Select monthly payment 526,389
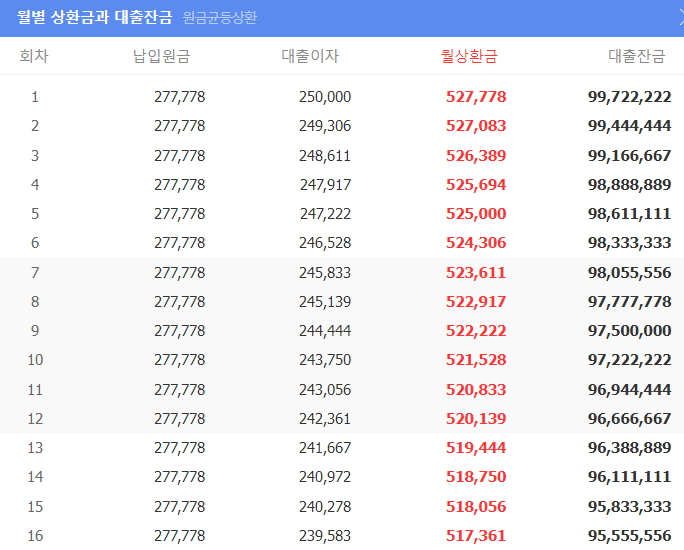684x550 pixels. click(476, 156)
